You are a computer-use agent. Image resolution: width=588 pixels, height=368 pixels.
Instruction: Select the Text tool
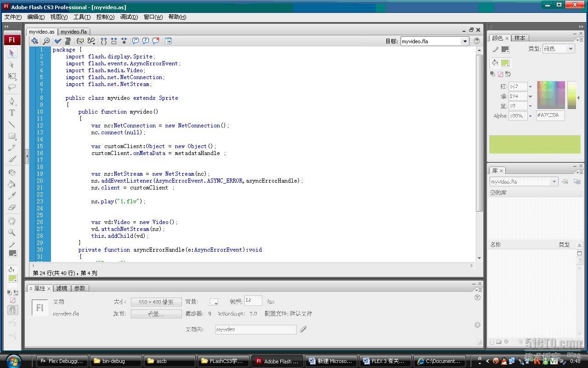12,113
